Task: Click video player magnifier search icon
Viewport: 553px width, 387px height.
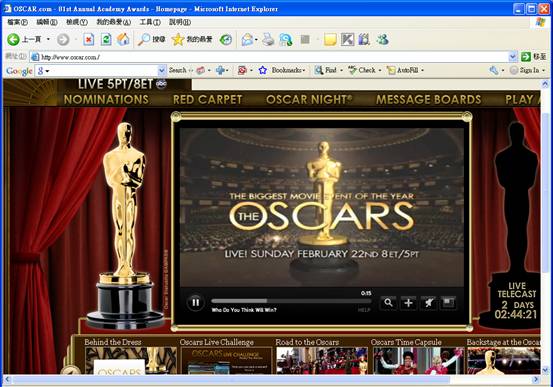Action: click(388, 303)
